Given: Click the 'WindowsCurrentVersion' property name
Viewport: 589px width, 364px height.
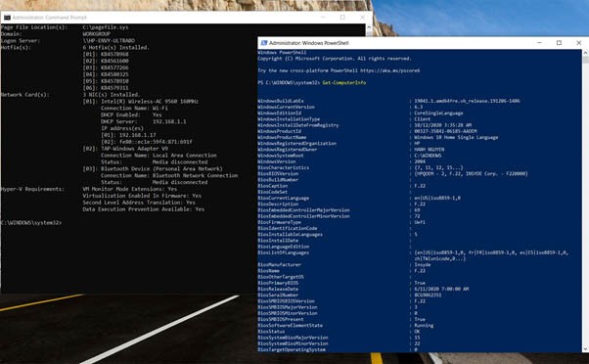Looking at the screenshot, I should [x=287, y=107].
